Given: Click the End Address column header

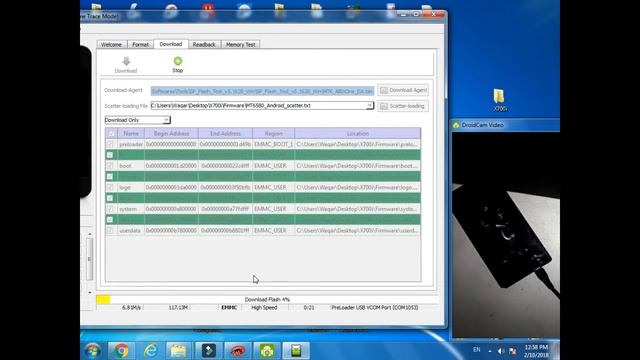Looking at the screenshot, I should coord(225,133).
